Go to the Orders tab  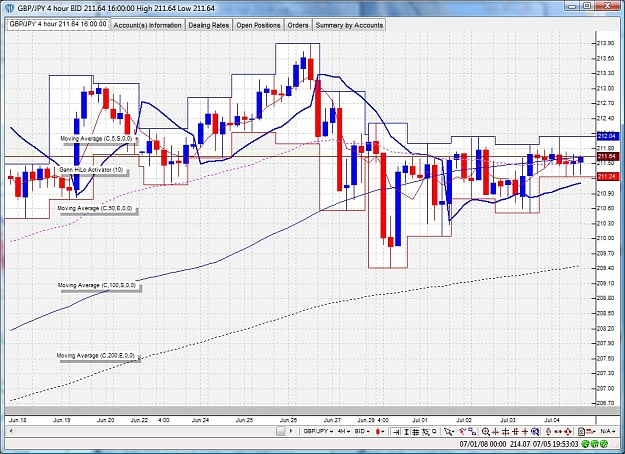tap(298, 25)
